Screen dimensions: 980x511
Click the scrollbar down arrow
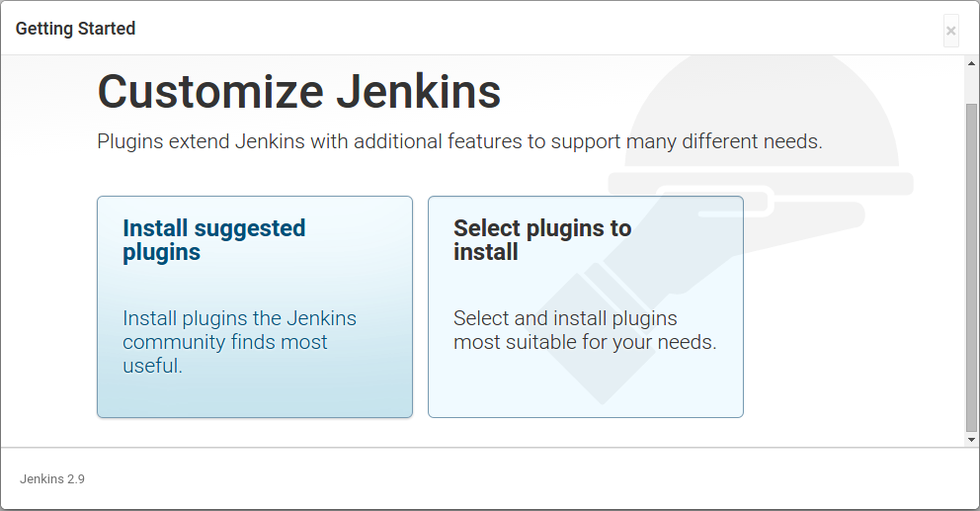(971, 440)
